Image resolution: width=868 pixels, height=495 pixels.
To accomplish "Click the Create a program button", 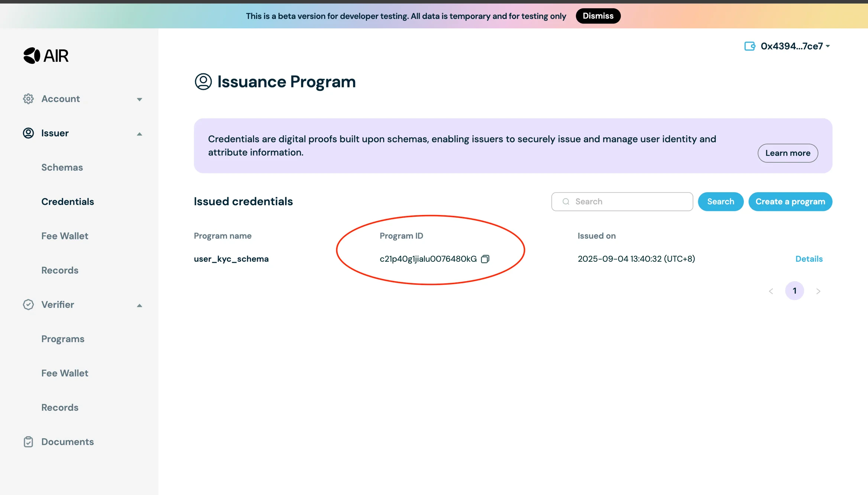I will [x=790, y=201].
